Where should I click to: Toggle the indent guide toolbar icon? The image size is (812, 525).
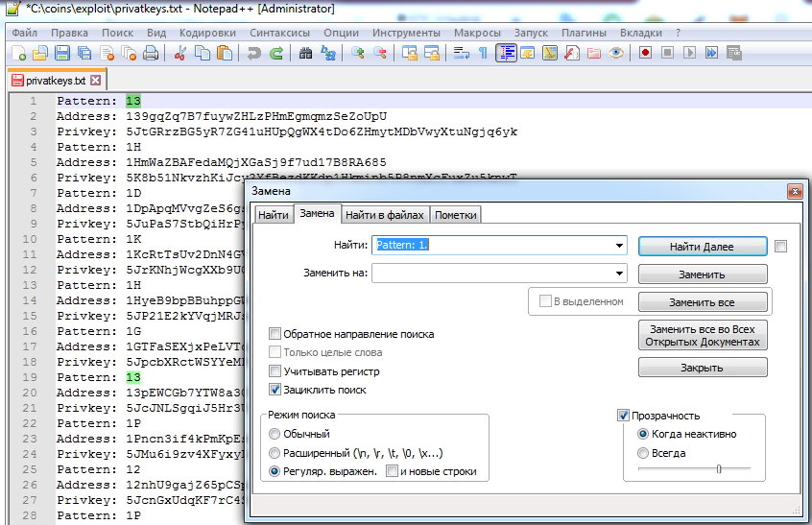(506, 53)
